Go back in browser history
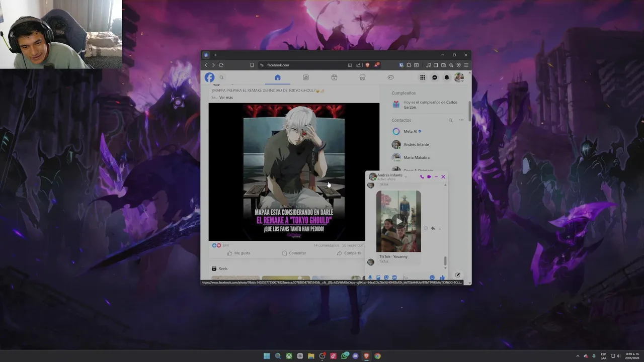 pyautogui.click(x=206, y=65)
